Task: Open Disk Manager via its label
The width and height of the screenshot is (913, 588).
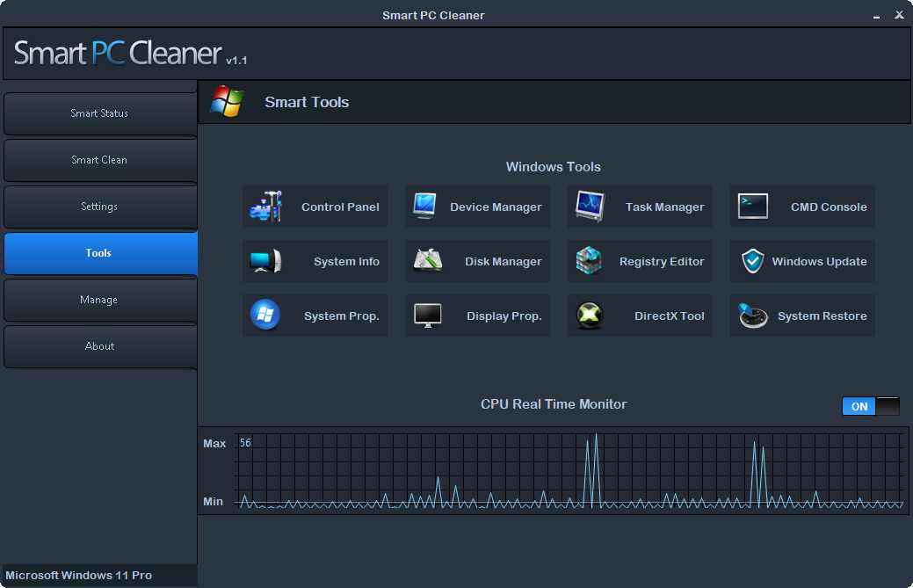Action: click(x=504, y=261)
